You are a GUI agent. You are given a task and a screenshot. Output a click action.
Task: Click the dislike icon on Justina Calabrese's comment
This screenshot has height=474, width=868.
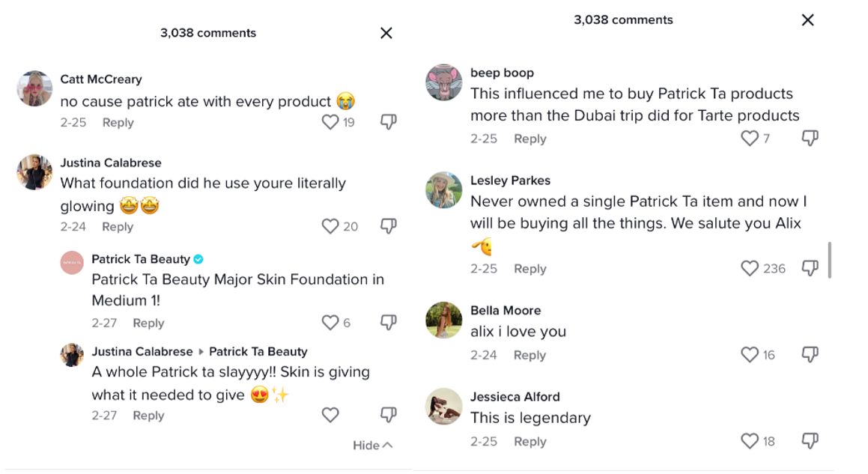[388, 226]
